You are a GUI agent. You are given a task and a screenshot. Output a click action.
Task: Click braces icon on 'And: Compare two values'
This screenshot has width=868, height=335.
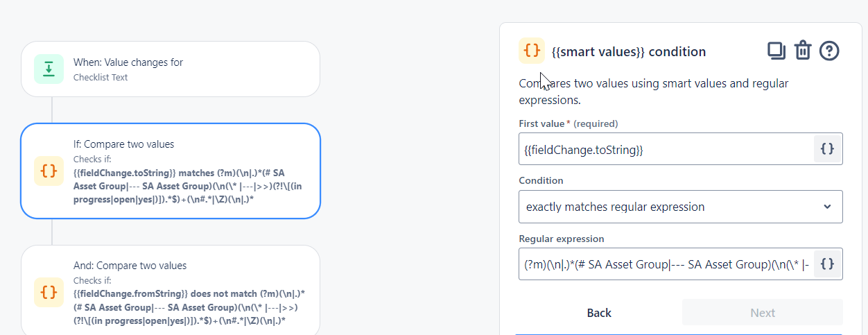pyautogui.click(x=49, y=292)
